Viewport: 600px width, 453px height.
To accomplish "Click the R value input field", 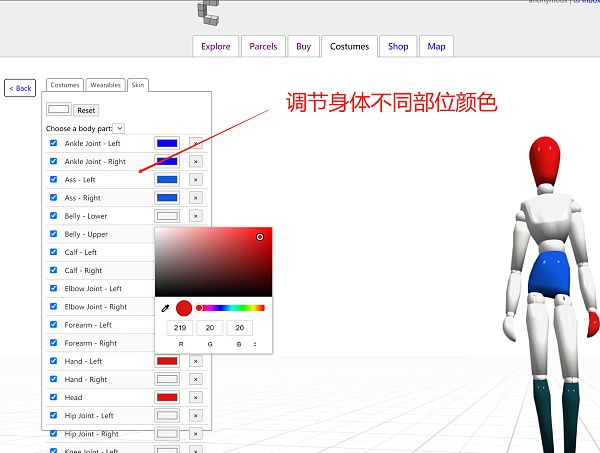I will (180, 328).
